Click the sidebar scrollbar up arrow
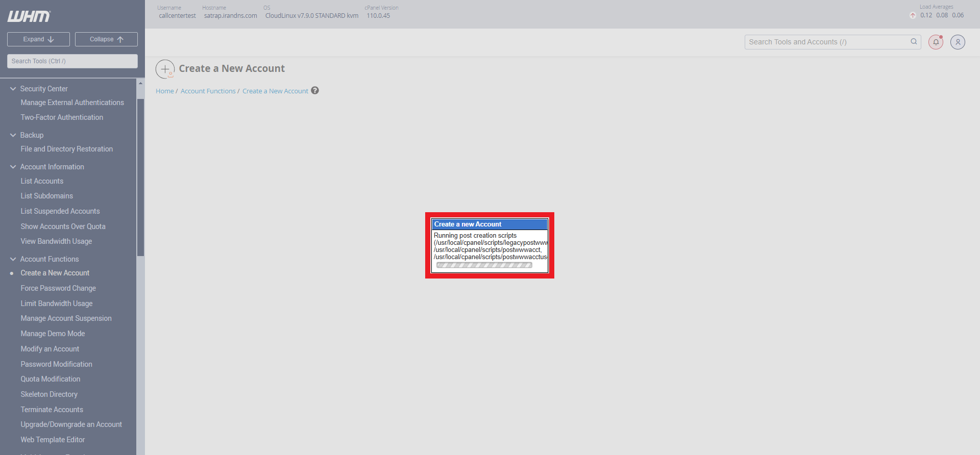 coord(140,83)
